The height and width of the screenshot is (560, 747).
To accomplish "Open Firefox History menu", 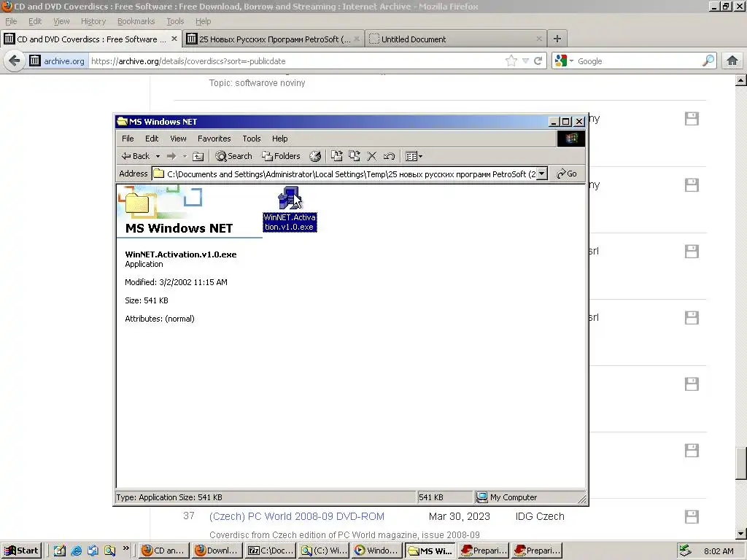I will 93,21.
